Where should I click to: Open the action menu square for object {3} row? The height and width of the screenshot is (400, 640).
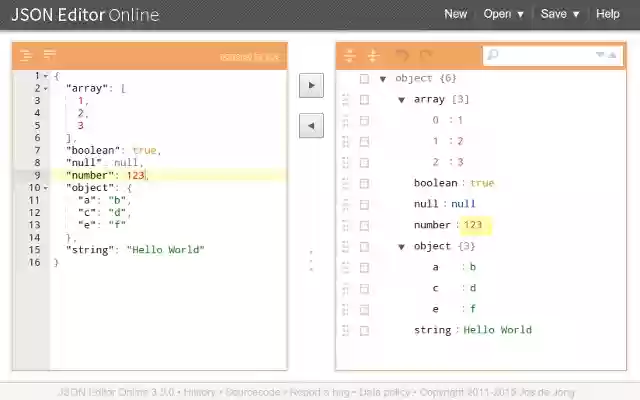(x=364, y=247)
